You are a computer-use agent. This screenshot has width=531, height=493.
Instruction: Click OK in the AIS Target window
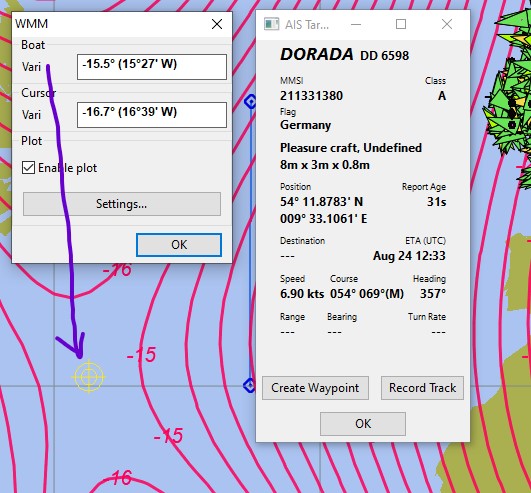363,424
